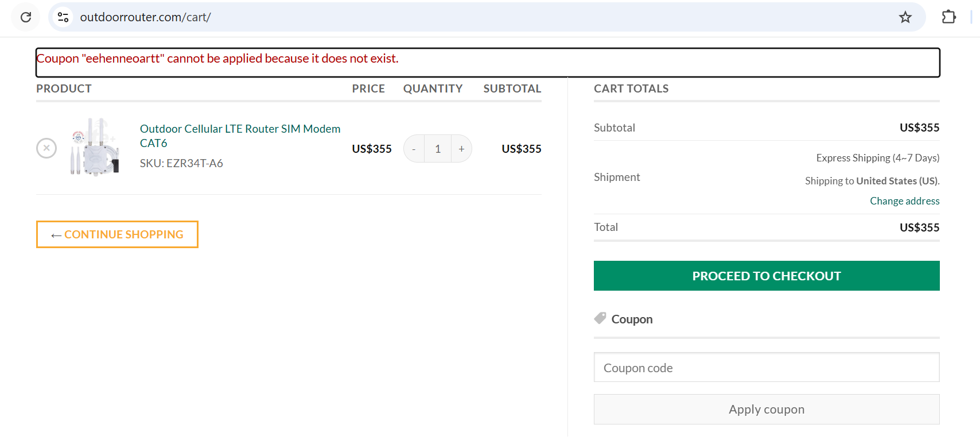The height and width of the screenshot is (440, 980).
Task: Open Outdoor Cellular LTE Router product link
Action: (240, 136)
